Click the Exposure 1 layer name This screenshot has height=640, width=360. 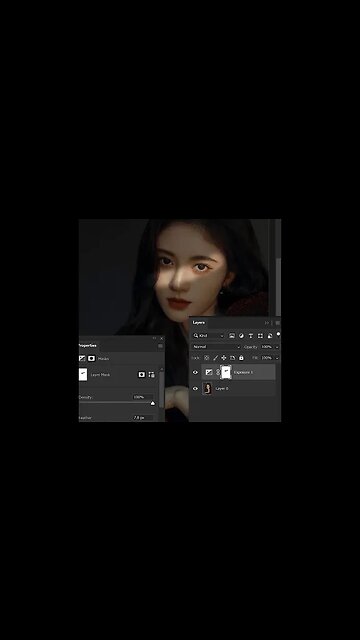point(243,372)
